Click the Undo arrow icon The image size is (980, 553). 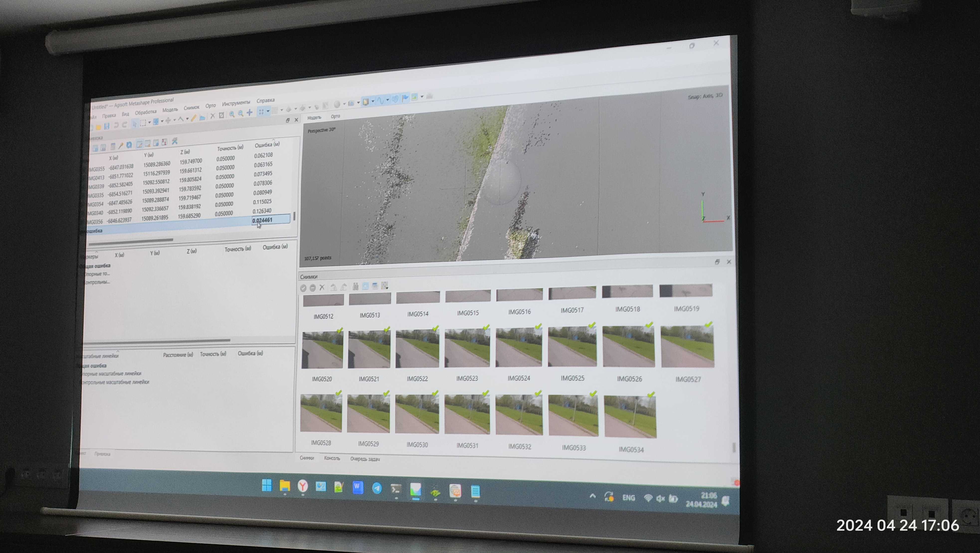[x=116, y=125]
